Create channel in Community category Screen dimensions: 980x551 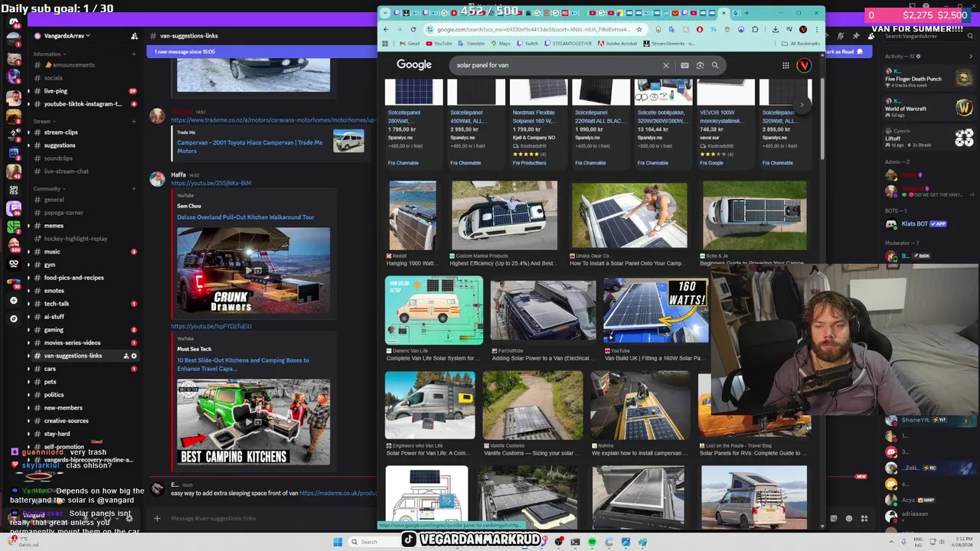tap(134, 188)
